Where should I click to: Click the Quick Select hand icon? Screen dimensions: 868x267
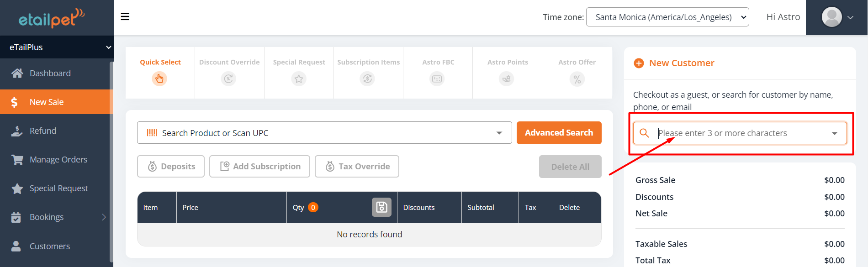point(159,79)
